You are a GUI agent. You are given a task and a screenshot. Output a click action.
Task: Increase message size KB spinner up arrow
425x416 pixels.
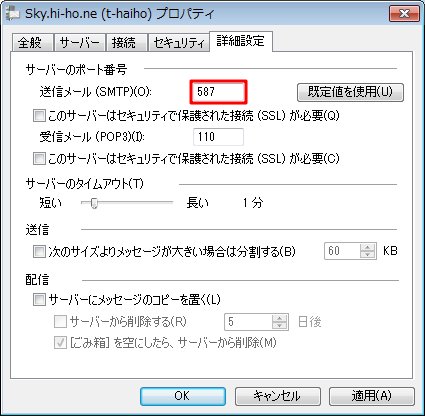pos(368,247)
